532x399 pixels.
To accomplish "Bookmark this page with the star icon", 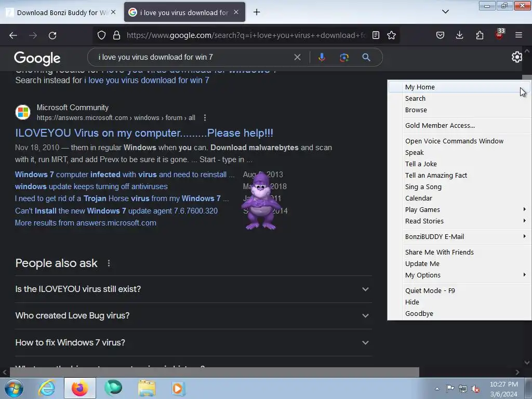I will 391,35.
